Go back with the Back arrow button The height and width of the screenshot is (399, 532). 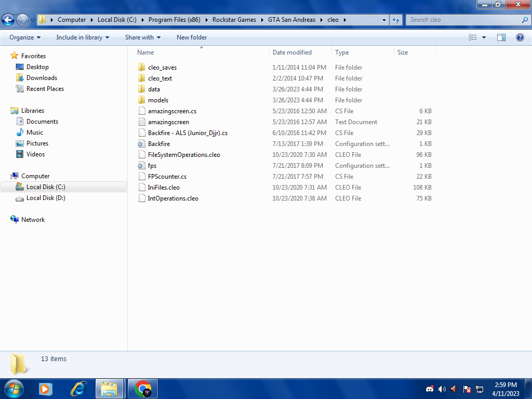pos(8,20)
